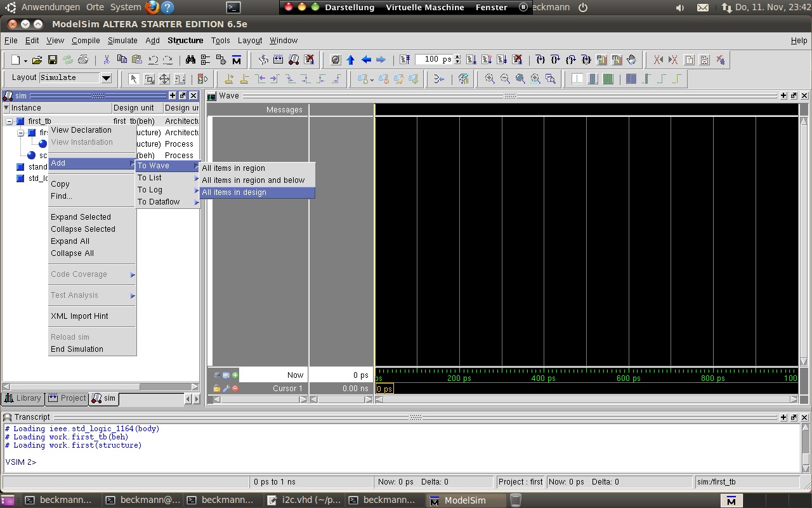Open the Layout Simulate combo box arrow
Screen dimensions: 812x508
(x=107, y=78)
